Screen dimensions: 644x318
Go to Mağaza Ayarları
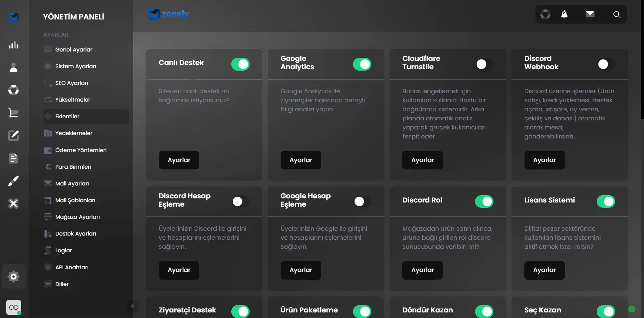[x=86, y=217]
